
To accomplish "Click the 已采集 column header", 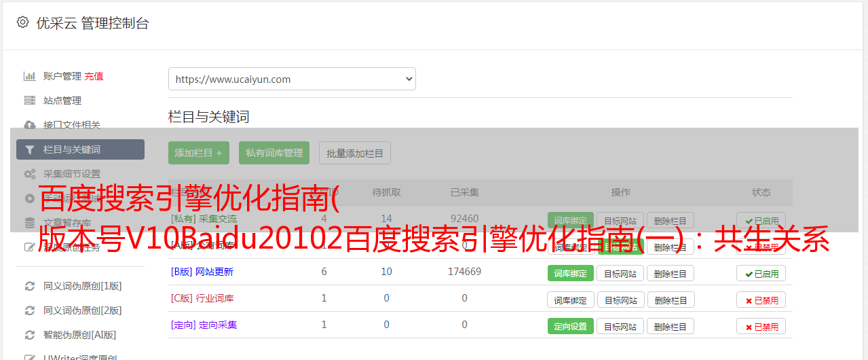I will point(464,192).
